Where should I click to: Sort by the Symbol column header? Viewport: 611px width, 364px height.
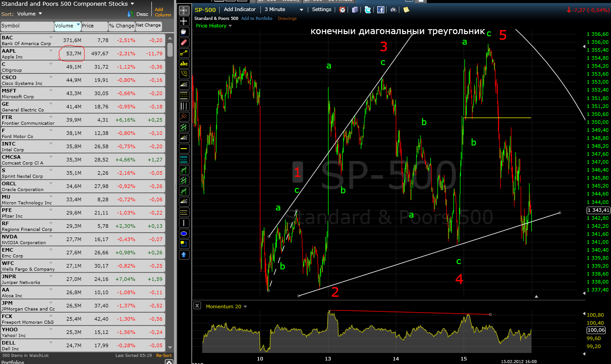pyautogui.click(x=27, y=26)
